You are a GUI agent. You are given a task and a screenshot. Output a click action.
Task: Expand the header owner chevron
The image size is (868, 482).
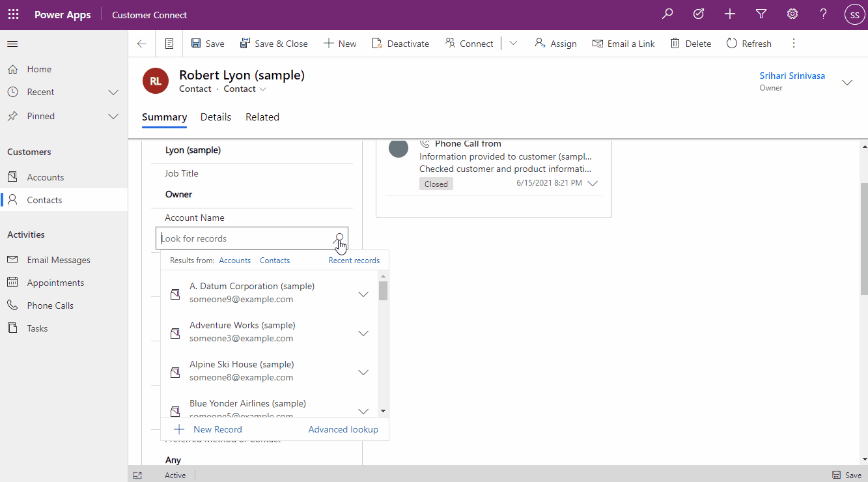tap(847, 82)
